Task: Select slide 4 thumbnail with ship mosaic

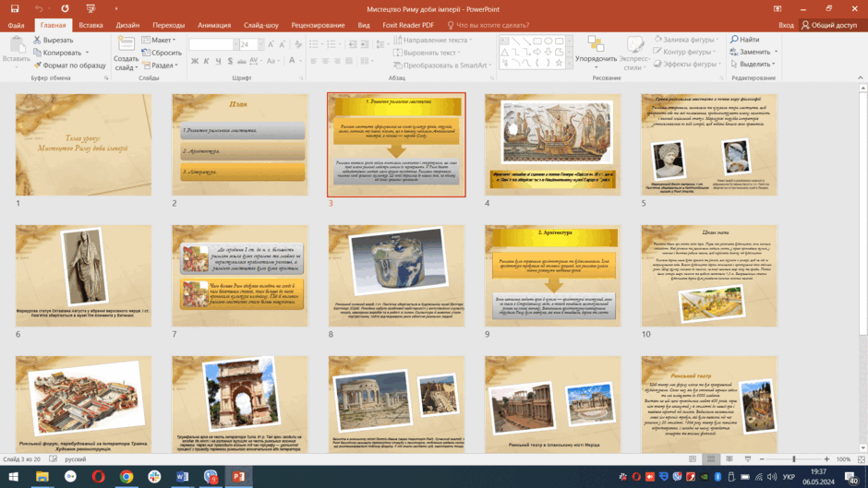Action: (552, 145)
